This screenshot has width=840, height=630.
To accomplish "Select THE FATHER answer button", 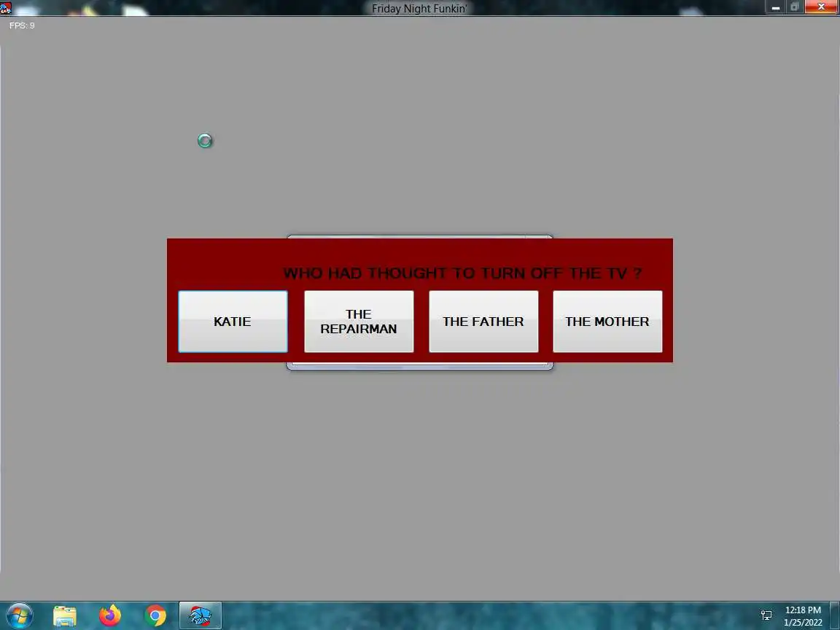I will click(483, 322).
